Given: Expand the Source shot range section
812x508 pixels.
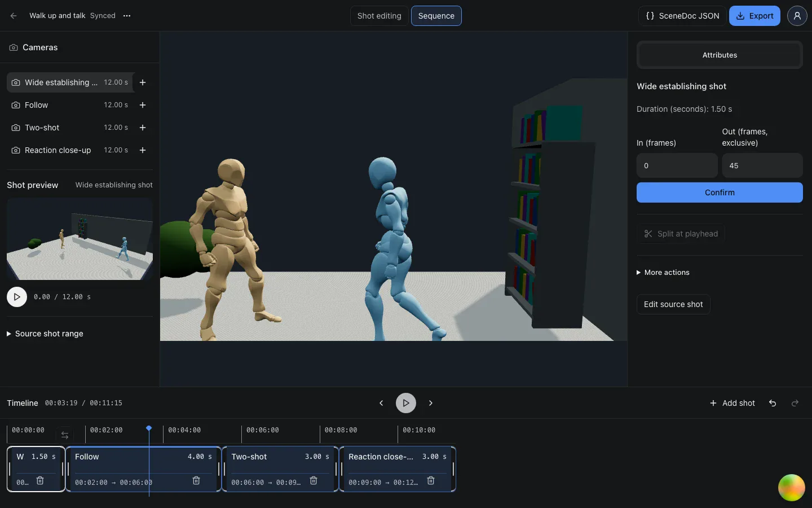Looking at the screenshot, I should [x=45, y=334].
